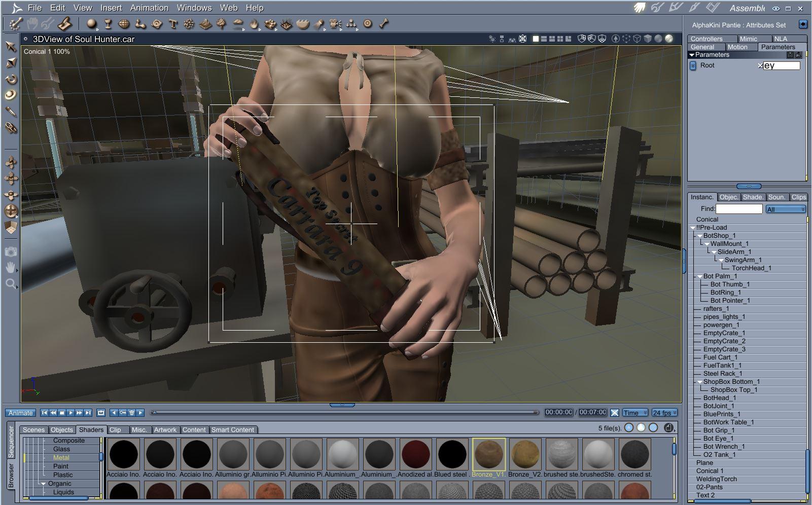Click the Animate button
The width and height of the screenshot is (812, 505).
point(21,413)
